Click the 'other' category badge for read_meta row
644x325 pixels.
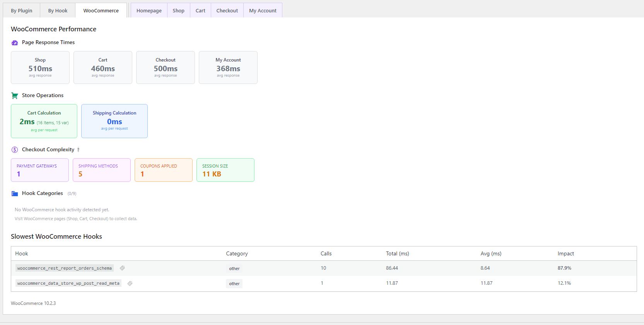(x=234, y=284)
